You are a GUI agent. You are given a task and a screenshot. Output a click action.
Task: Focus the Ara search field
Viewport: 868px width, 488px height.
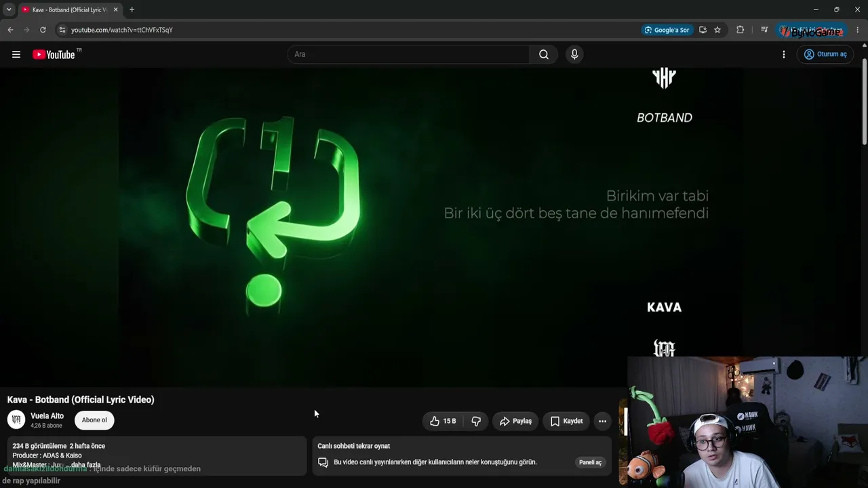pyautogui.click(x=409, y=54)
